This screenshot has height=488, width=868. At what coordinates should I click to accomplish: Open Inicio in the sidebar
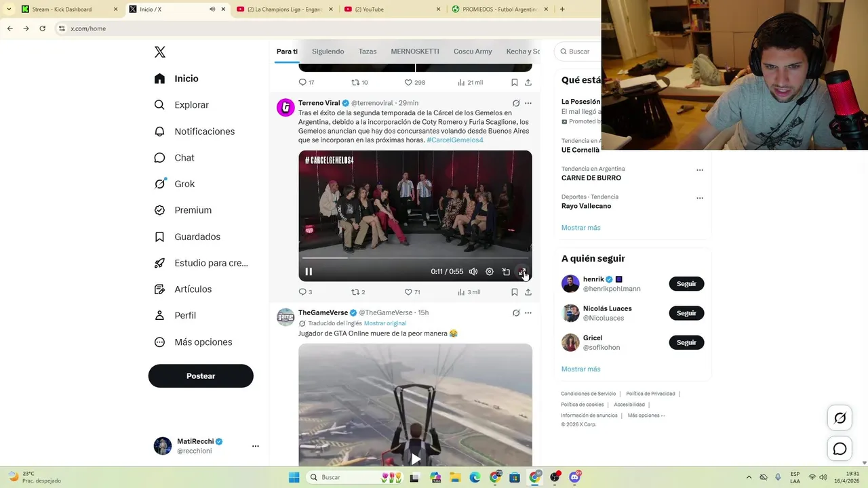tap(176, 79)
